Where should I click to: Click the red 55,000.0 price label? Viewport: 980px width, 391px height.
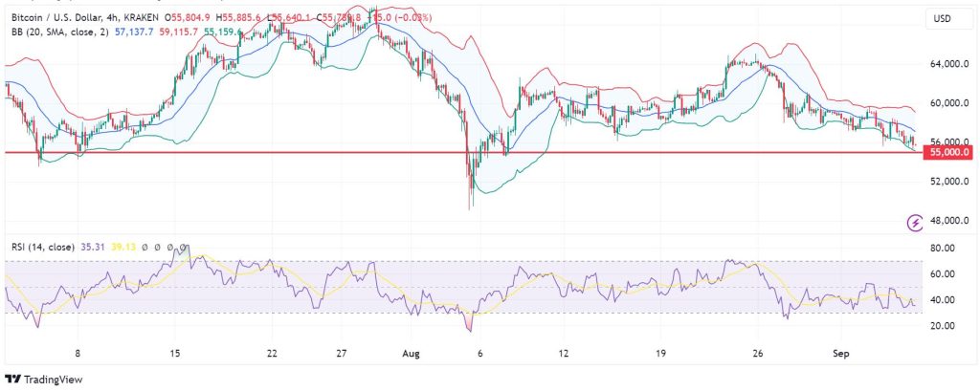pyautogui.click(x=949, y=152)
